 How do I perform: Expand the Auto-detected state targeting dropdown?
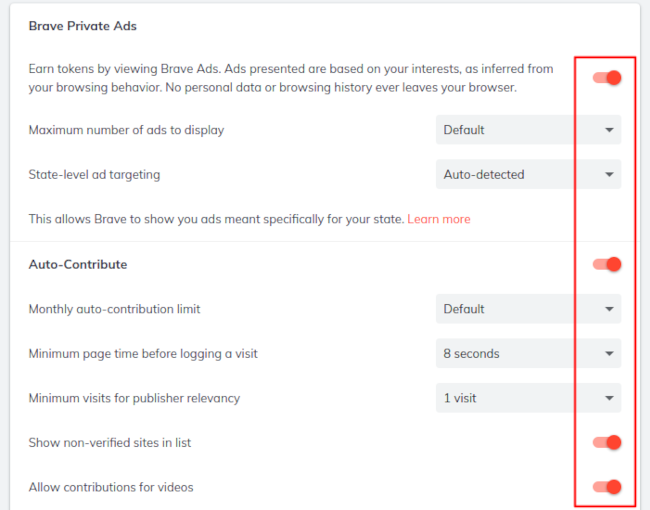coord(528,174)
